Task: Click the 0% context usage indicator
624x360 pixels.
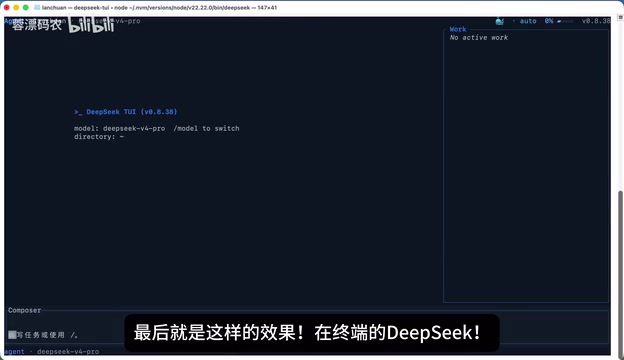Action: point(549,21)
